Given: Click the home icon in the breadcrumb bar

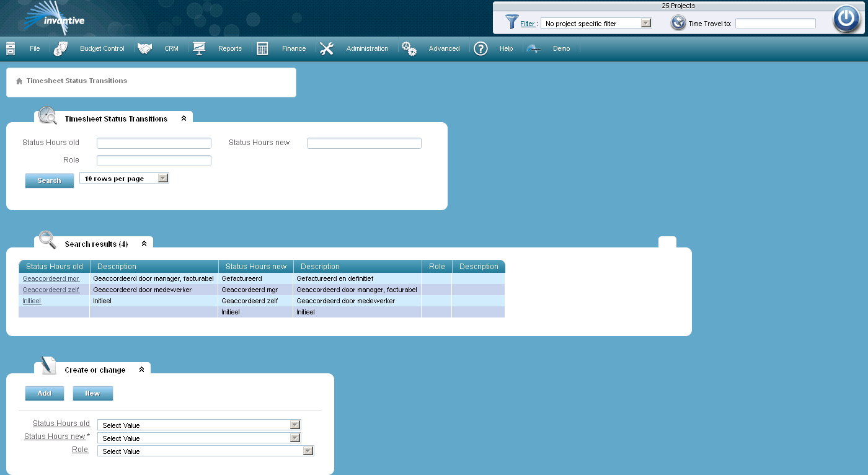Looking at the screenshot, I should 19,81.
